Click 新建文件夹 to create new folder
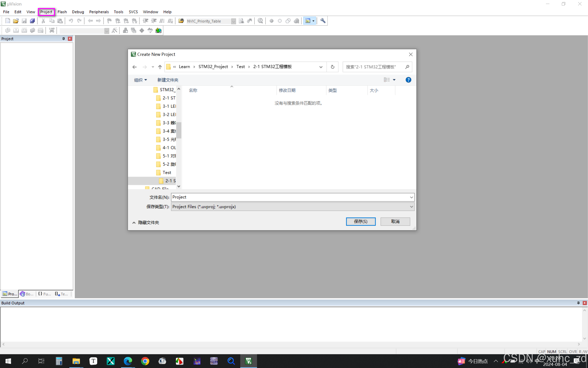The image size is (588, 368). pyautogui.click(x=168, y=80)
